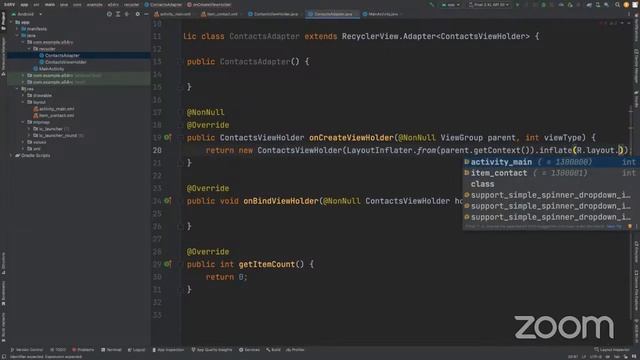
Task: Open the Terminal tool window
Action: 111,350
